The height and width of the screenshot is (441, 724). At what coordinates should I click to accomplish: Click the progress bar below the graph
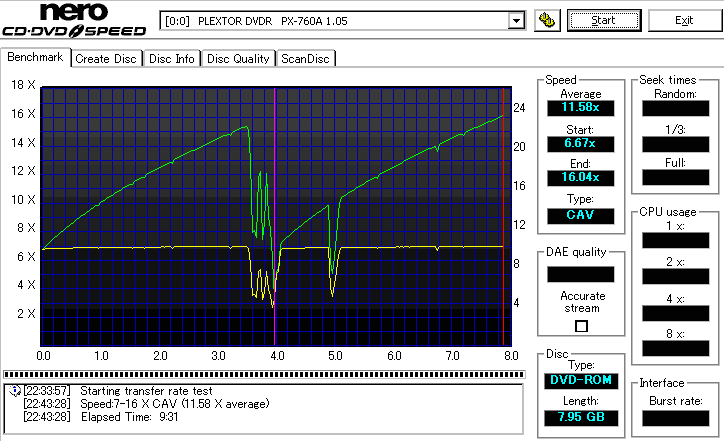264,374
